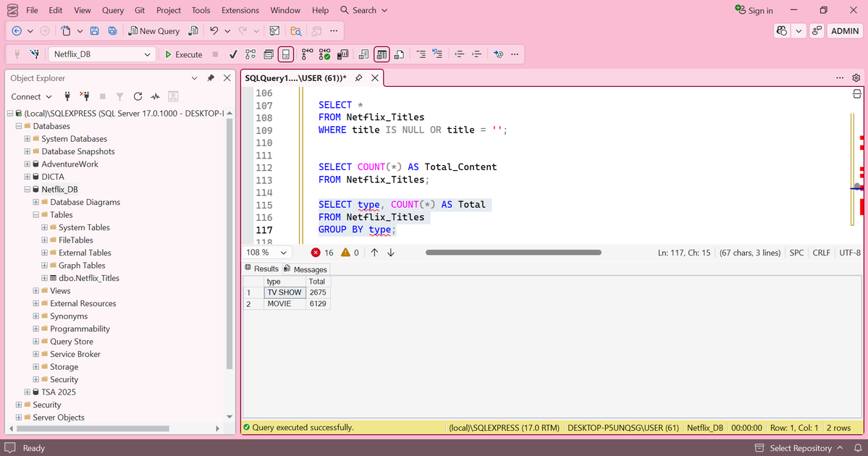Open the Connect dropdown in Object Explorer
This screenshot has height=456, width=868.
pos(32,96)
